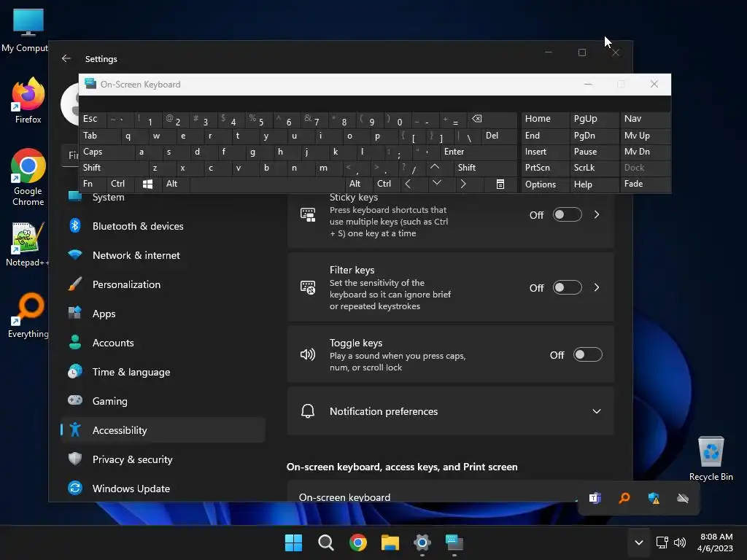Screen dimensions: 747x560
Task: Select My Computer desktop icon
Action: pyautogui.click(x=26, y=30)
